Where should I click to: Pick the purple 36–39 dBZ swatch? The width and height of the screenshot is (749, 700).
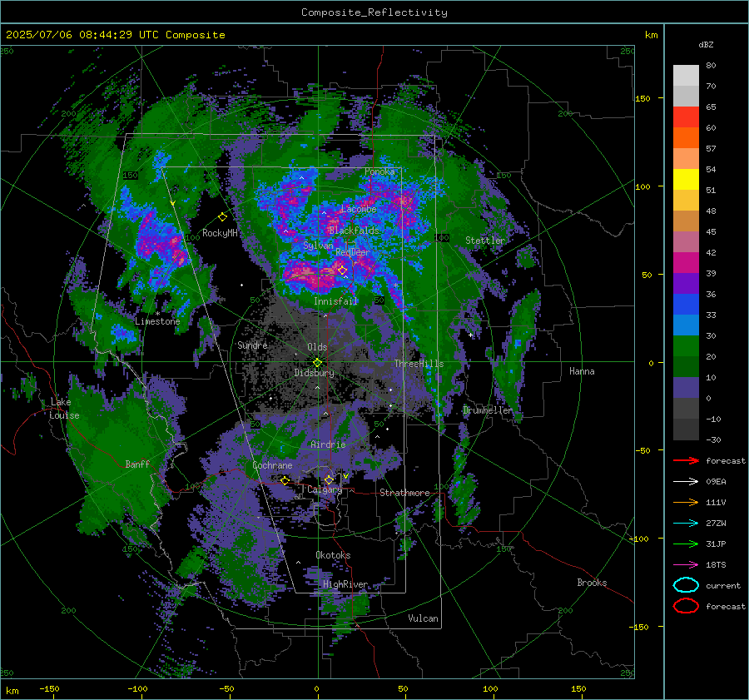click(686, 283)
